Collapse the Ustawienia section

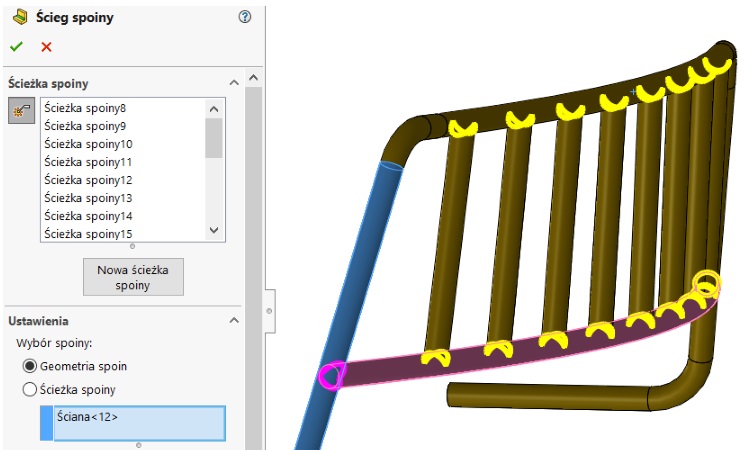coord(234,321)
